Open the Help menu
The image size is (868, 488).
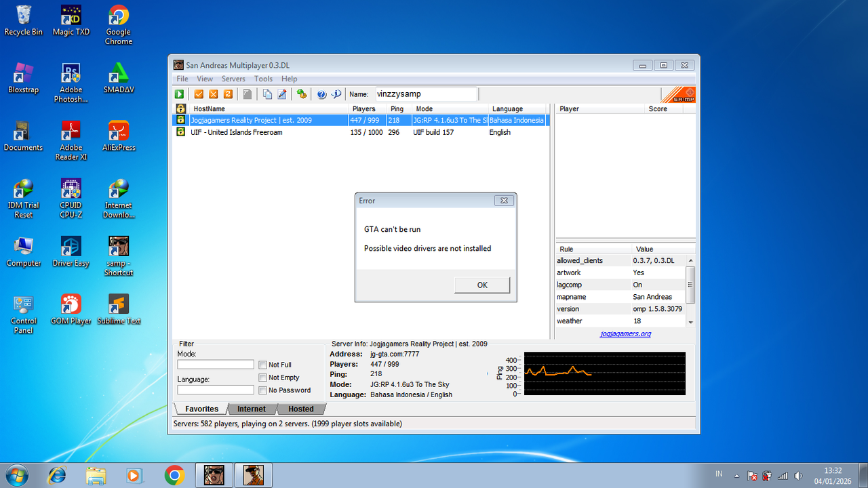290,79
